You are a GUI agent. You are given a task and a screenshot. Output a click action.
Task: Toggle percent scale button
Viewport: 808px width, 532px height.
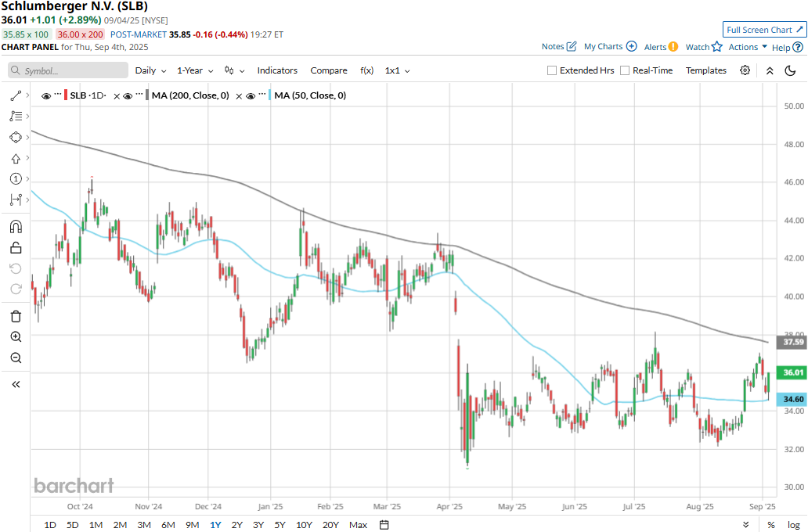(x=771, y=525)
